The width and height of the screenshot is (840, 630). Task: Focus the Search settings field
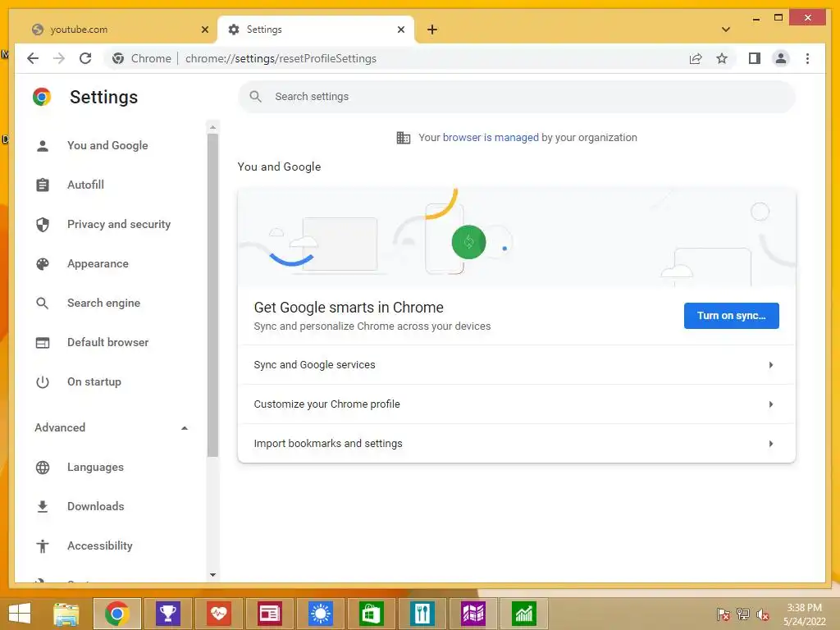click(x=517, y=97)
